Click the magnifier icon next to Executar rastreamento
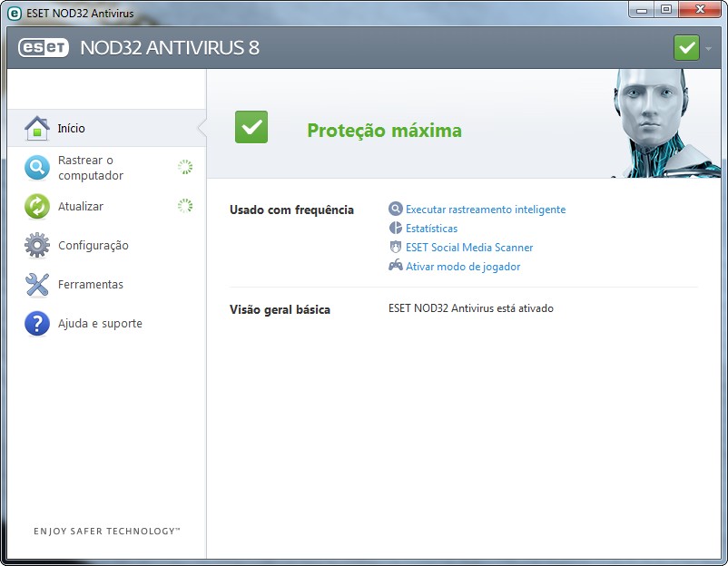728x566 pixels. [395, 209]
